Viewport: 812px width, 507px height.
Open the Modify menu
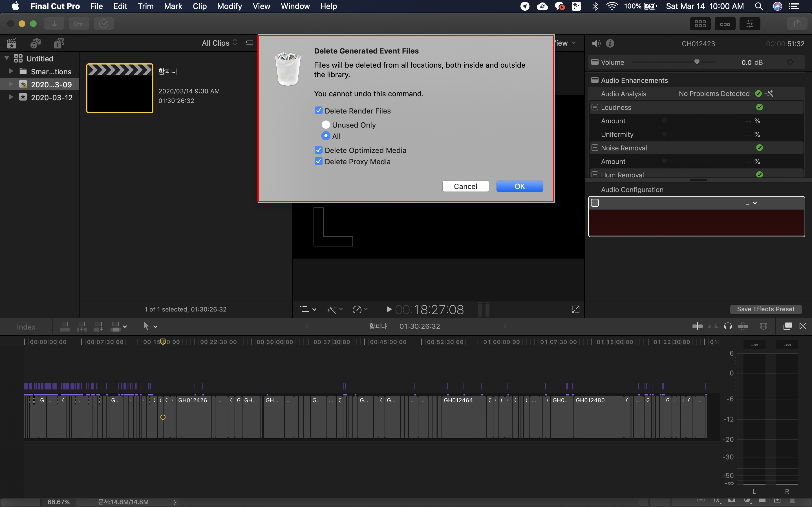(x=229, y=6)
